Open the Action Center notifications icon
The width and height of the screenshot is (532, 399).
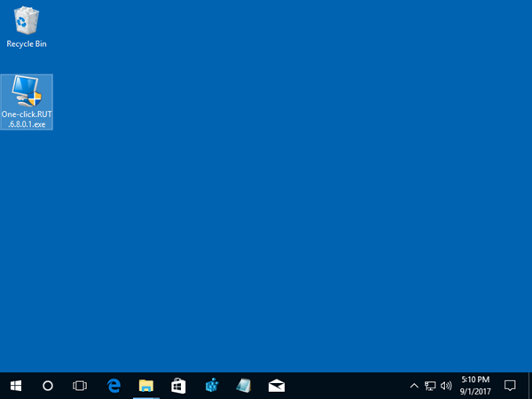510,386
